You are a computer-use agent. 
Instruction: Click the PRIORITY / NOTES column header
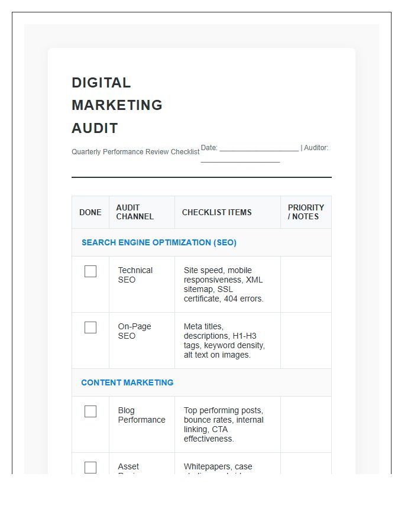tap(306, 212)
